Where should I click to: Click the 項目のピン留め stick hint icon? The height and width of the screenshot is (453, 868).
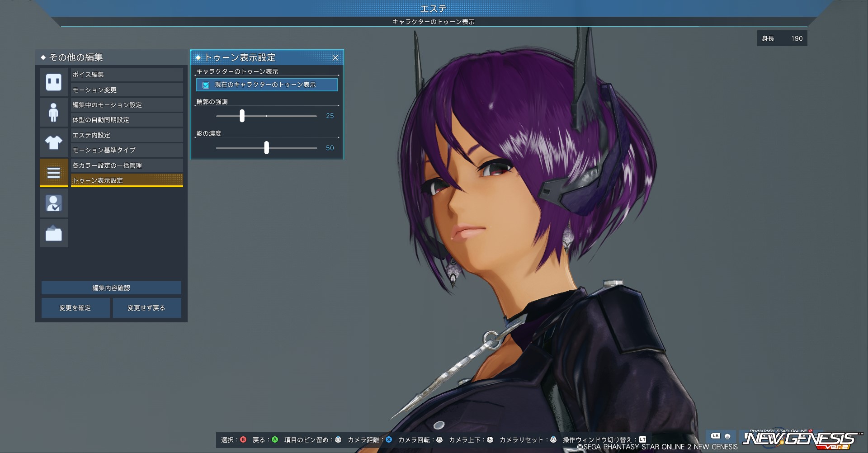coord(338,439)
